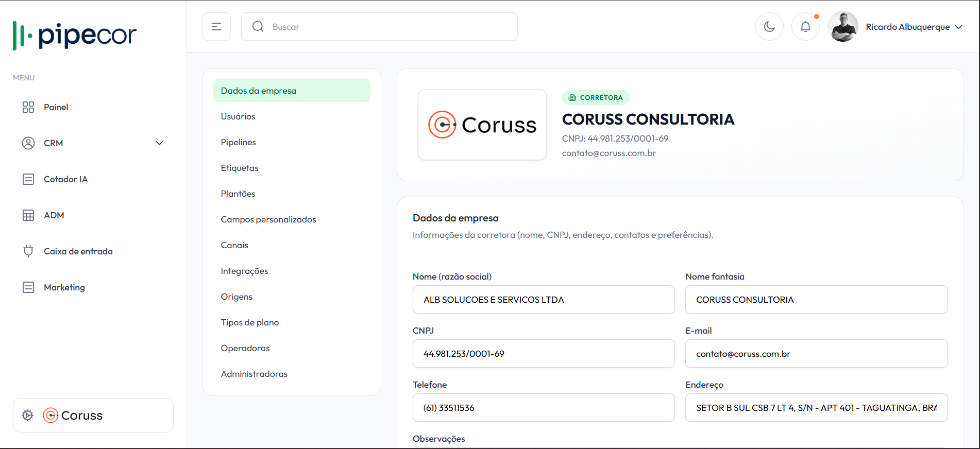
Task: Click the Observações label
Action: pos(439,439)
